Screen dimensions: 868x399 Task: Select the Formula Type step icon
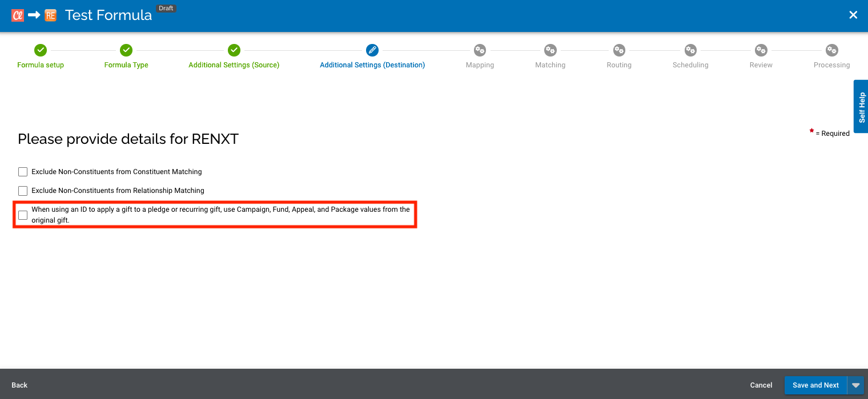(126, 50)
